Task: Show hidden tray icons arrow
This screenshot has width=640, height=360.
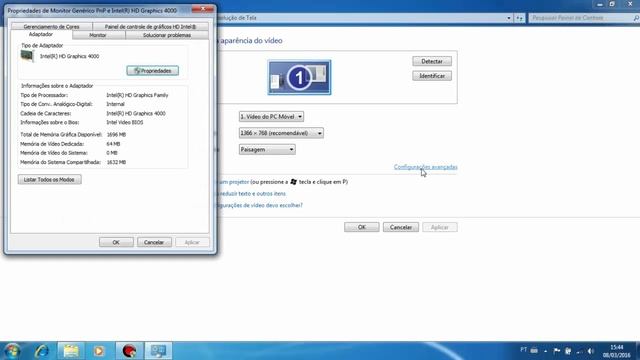Action: pyautogui.click(x=545, y=351)
